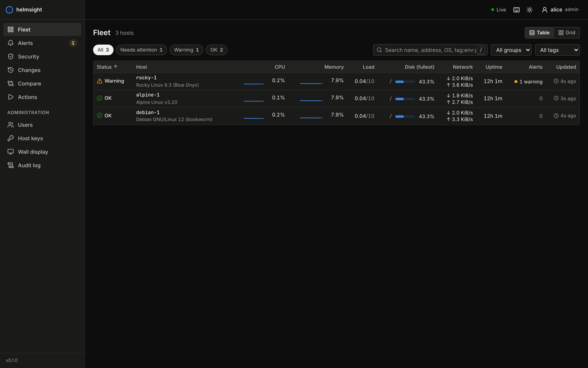Sort by the Status column header
The image size is (588, 368).
[107, 67]
